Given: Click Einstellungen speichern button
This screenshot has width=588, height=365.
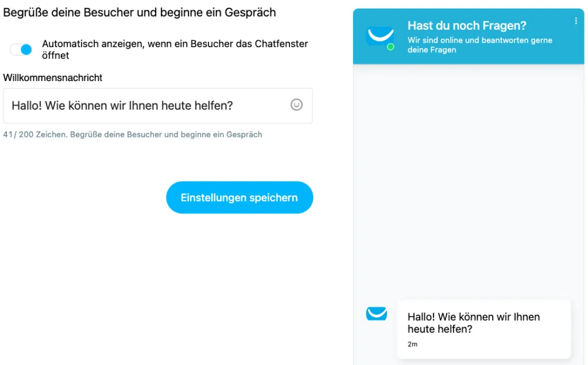Looking at the screenshot, I should pyautogui.click(x=239, y=198).
